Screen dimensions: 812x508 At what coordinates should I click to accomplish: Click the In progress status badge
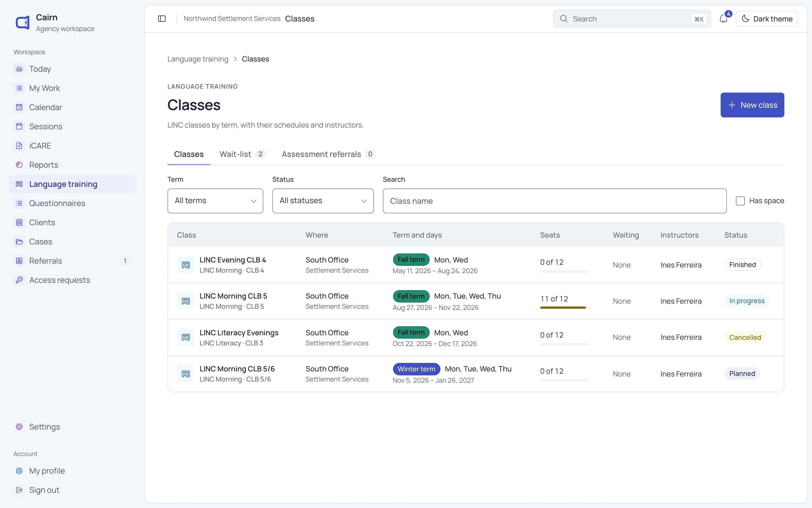[x=747, y=301]
